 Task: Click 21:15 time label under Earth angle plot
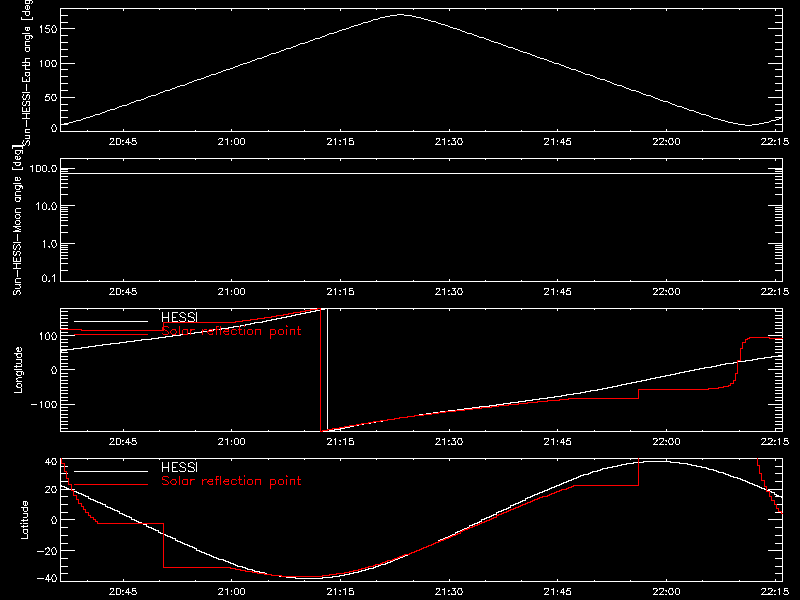coord(340,142)
